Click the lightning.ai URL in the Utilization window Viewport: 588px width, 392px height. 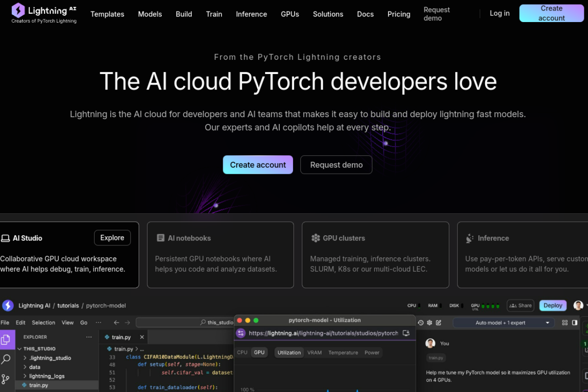[323, 333]
